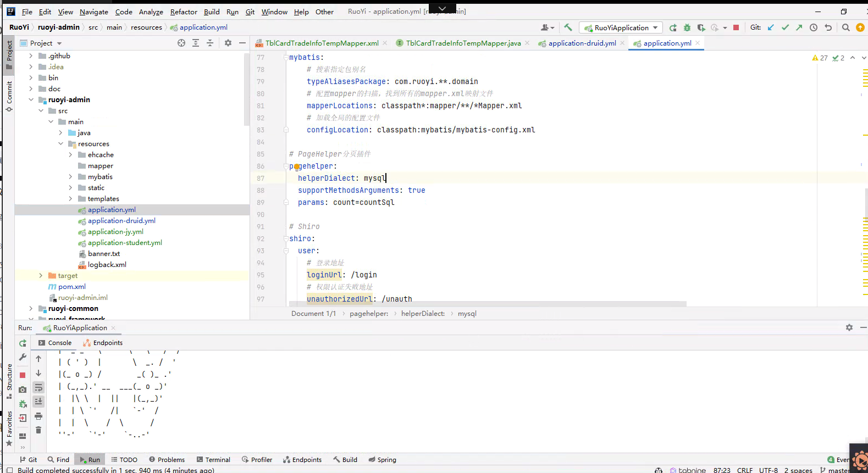The image size is (868, 473).
Task: Switch to application-druid.yml editor tab
Action: [582, 43]
